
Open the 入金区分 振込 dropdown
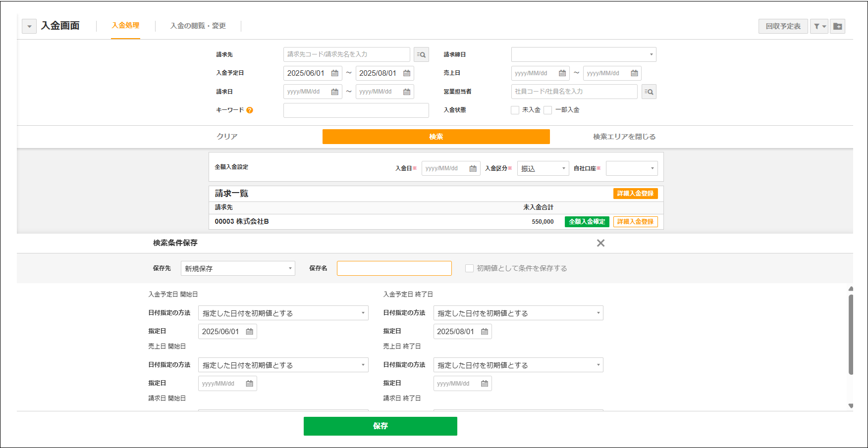click(x=542, y=169)
